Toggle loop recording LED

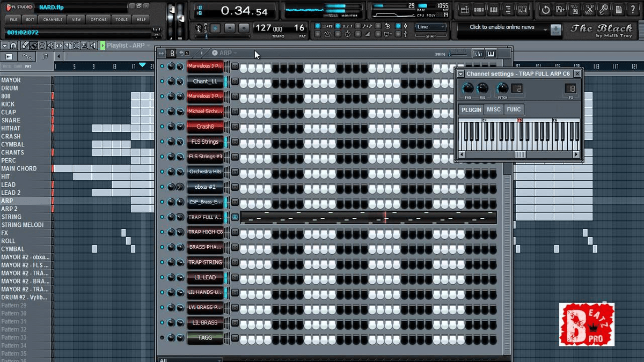[378, 26]
